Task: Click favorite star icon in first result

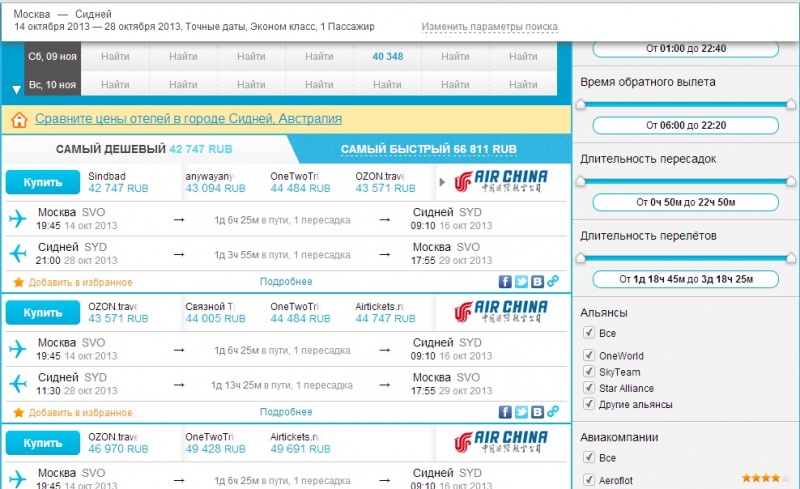Action: tap(18, 283)
